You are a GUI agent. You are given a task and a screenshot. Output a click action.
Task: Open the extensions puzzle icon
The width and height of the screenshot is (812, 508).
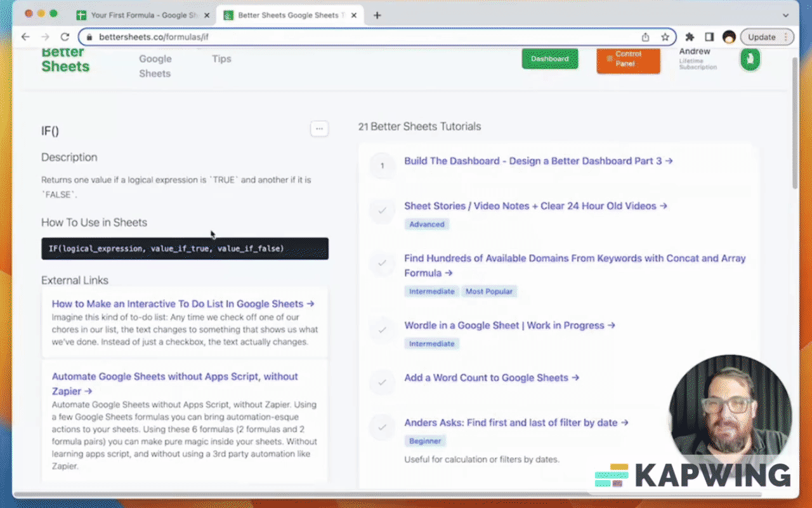coord(690,37)
